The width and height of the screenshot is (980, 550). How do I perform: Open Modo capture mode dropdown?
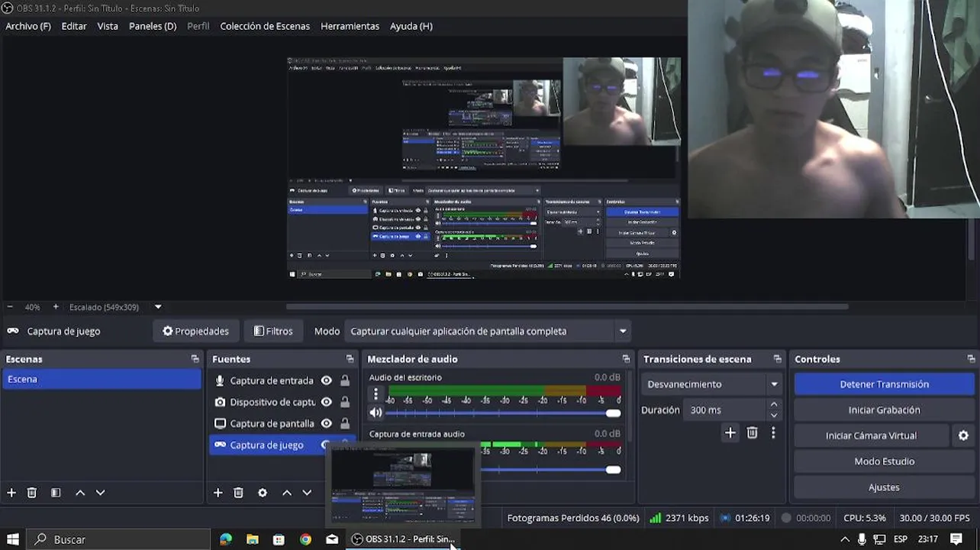pos(488,331)
